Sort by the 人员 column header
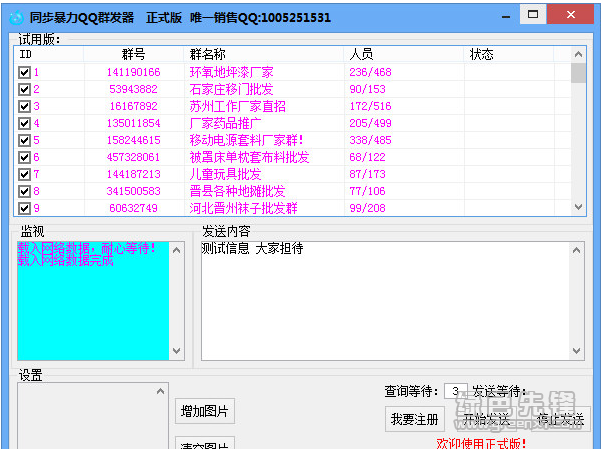The image size is (603, 449). [x=404, y=54]
